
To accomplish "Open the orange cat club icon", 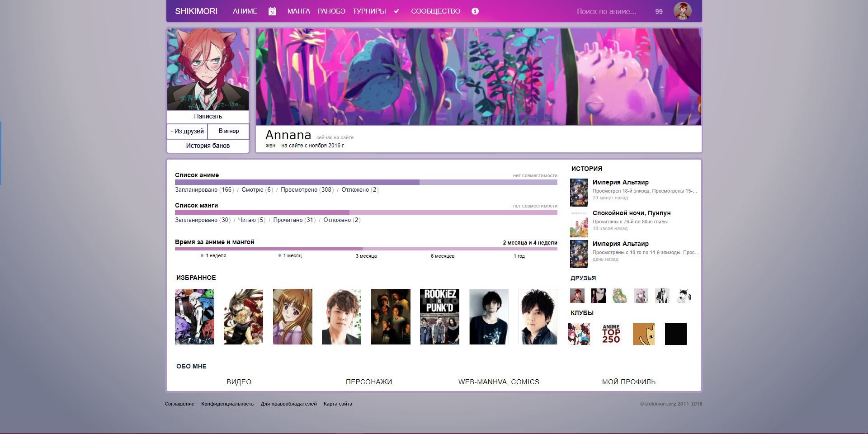I will tap(643, 334).
